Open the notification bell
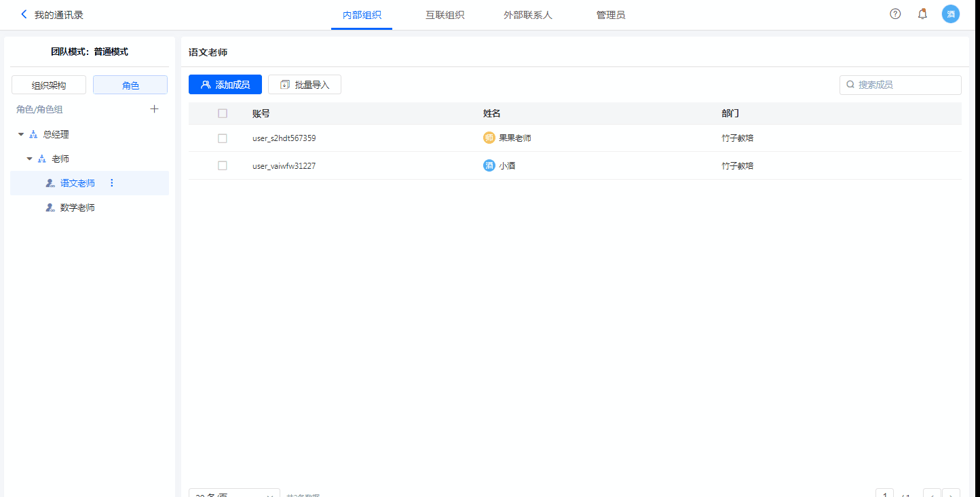Viewport: 980px width, 497px height. [922, 14]
